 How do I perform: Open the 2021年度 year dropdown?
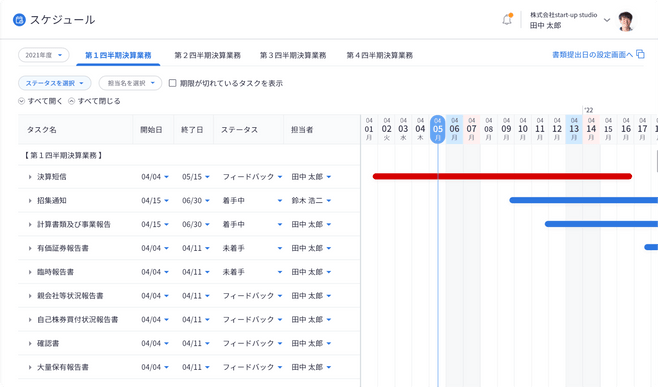44,55
